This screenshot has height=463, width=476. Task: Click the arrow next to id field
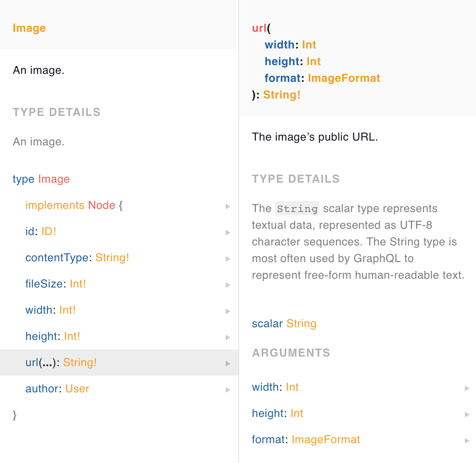click(228, 232)
